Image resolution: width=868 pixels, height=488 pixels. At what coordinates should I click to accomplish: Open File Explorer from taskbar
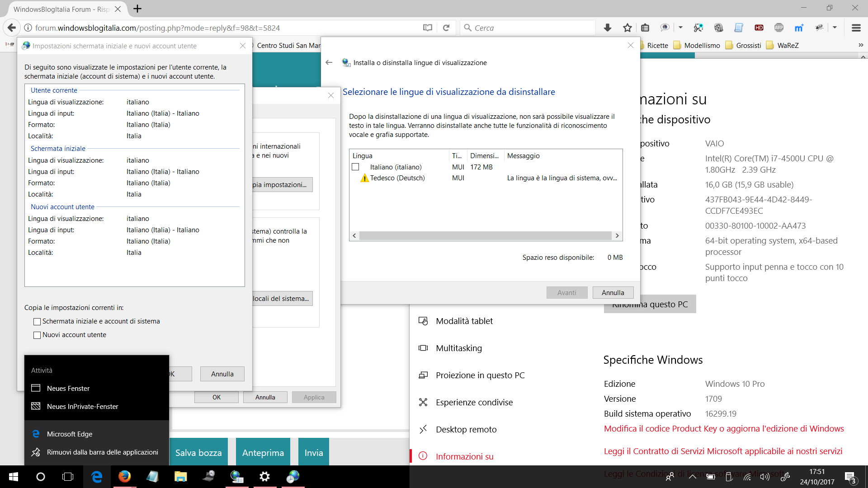tap(180, 477)
